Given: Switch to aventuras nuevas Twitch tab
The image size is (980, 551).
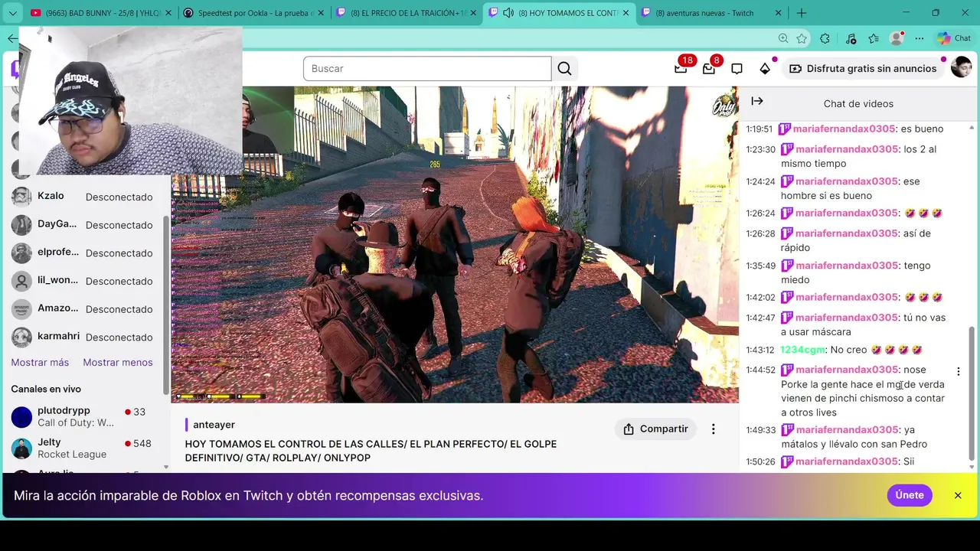Looking at the screenshot, I should coord(712,13).
